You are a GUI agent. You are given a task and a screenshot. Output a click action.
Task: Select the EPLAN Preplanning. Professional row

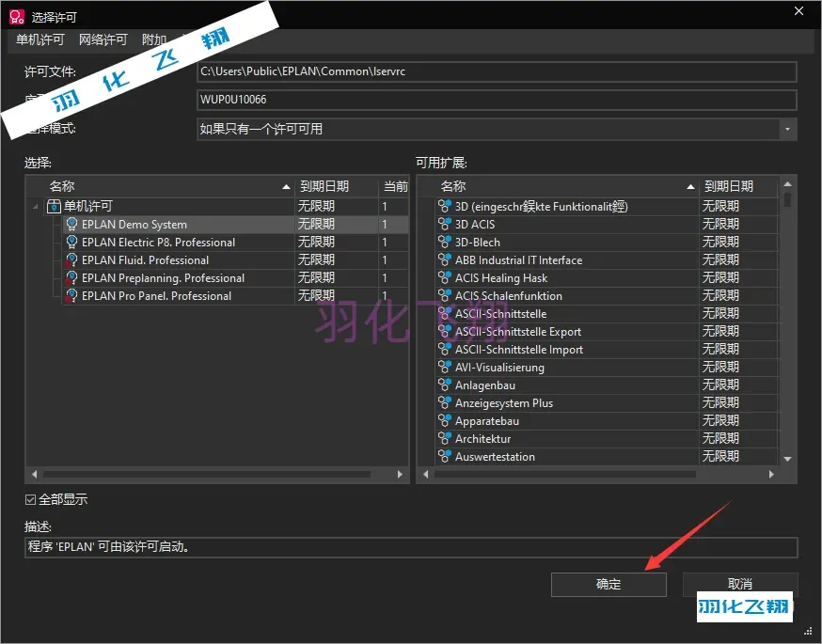(x=236, y=277)
